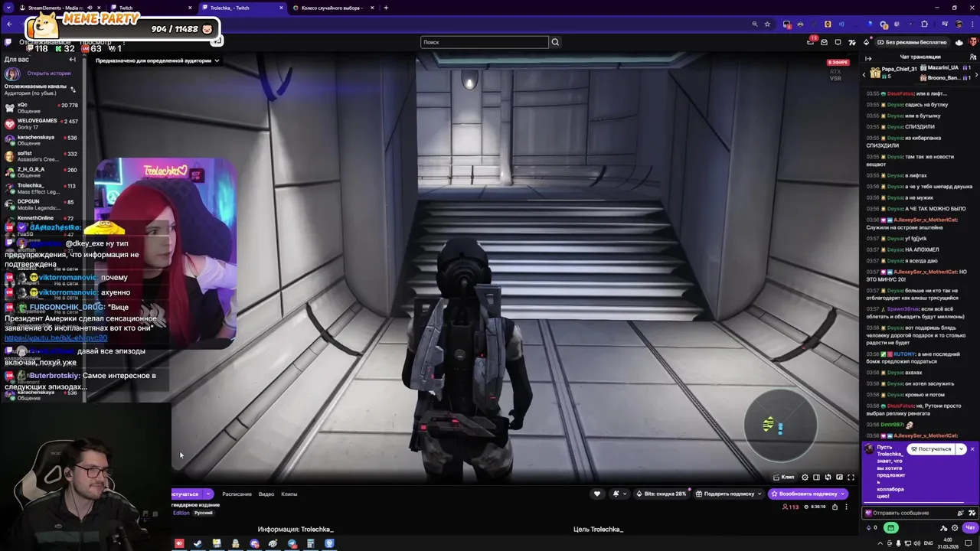Open channel points green chest button
The height and width of the screenshot is (551, 980).
click(x=891, y=527)
